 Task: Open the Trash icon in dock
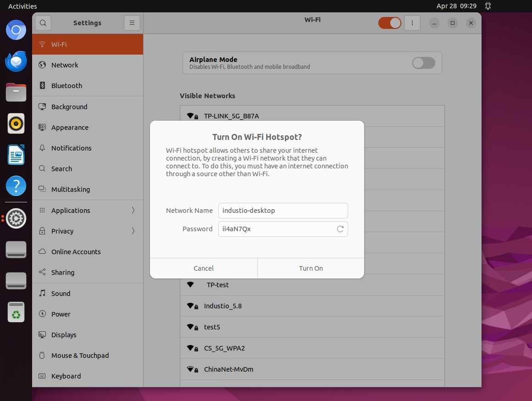tap(16, 312)
